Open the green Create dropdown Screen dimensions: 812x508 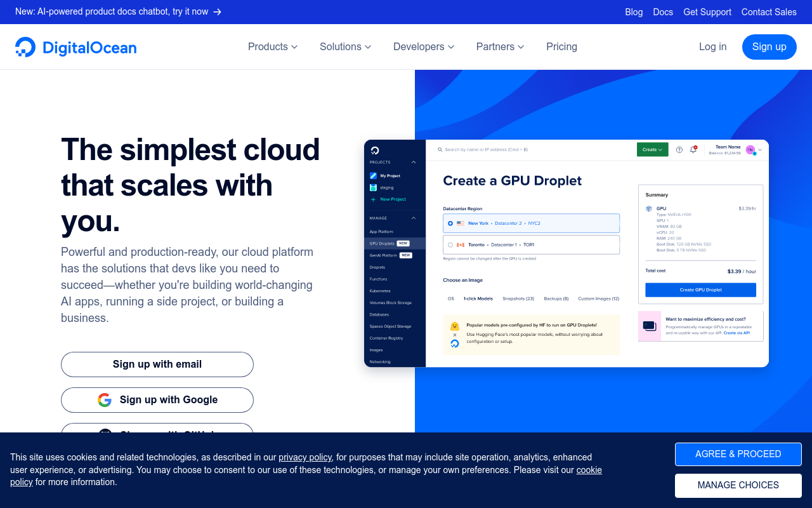652,150
